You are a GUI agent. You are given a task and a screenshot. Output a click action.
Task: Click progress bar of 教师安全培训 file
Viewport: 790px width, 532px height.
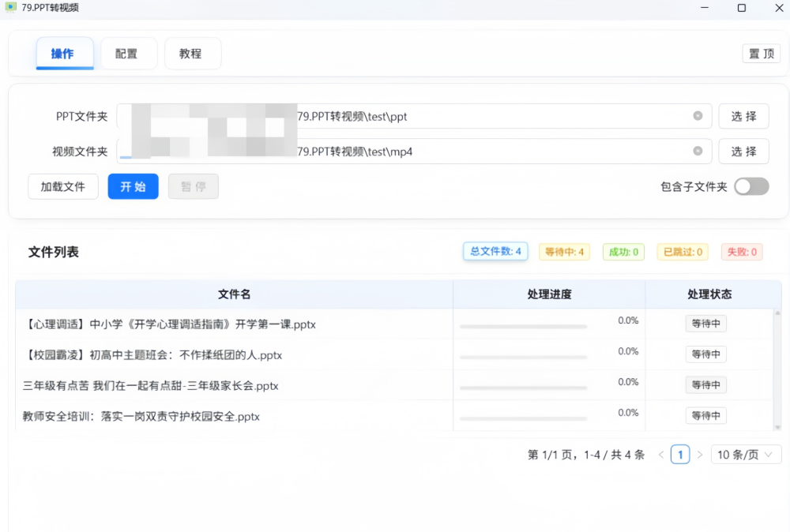tap(523, 419)
